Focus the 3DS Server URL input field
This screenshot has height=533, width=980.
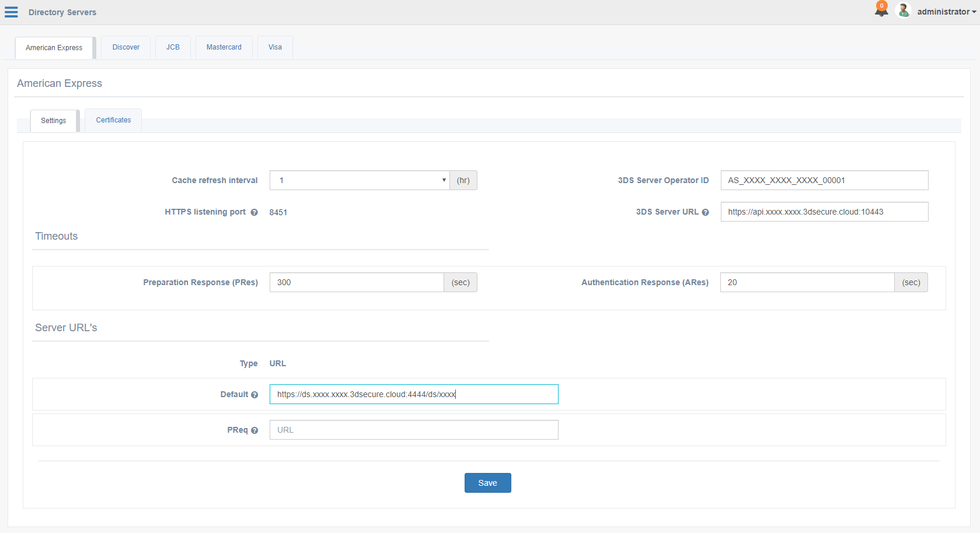coord(824,212)
